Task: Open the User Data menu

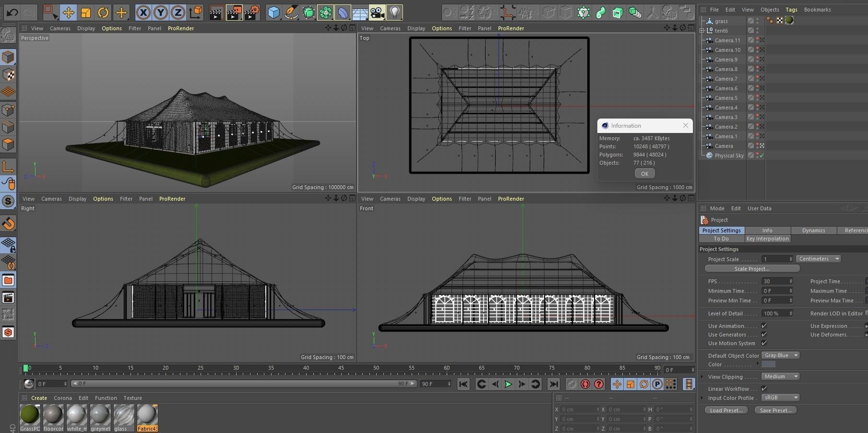Action: 759,208
